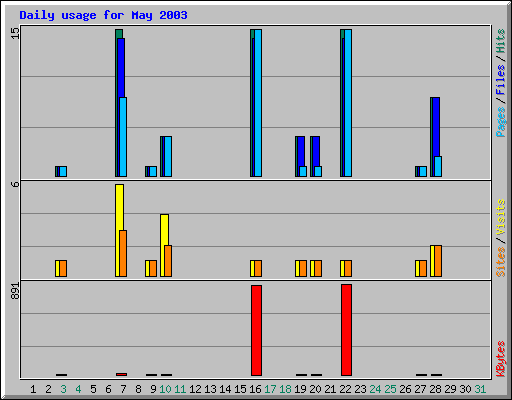512x400 pixels.
Task: Click the 'KBytes' legend label
Action: 500,359
